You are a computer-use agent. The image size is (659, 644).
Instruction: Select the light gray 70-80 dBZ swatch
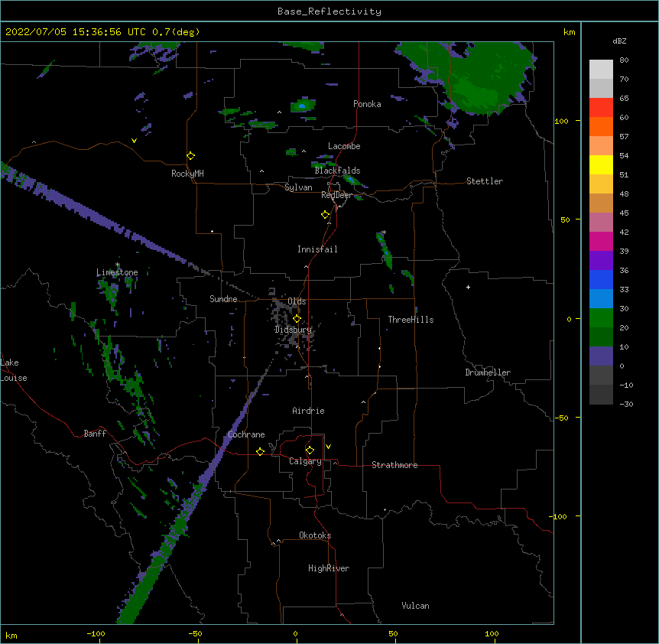coord(601,70)
